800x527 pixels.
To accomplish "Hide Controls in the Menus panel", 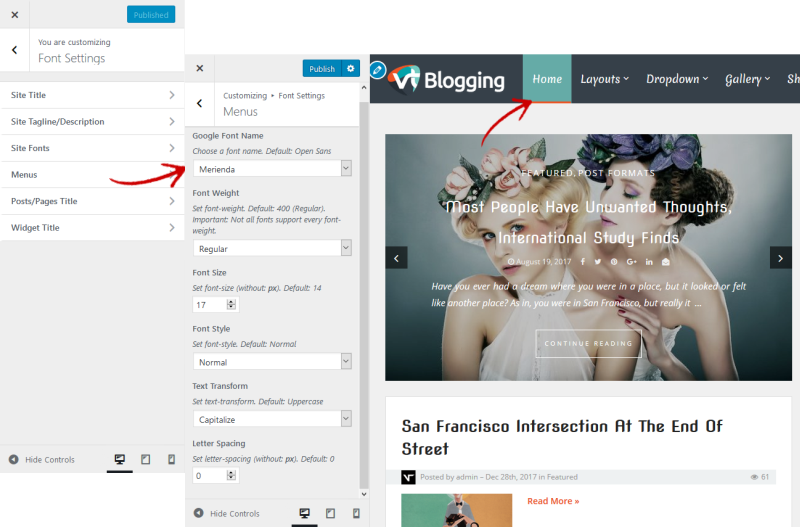I will click(x=226, y=514).
